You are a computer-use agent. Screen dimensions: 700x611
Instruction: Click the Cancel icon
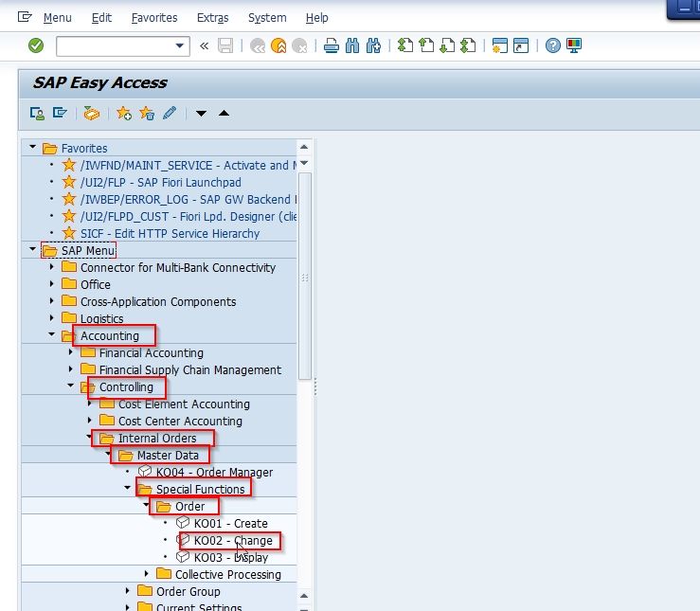299,45
